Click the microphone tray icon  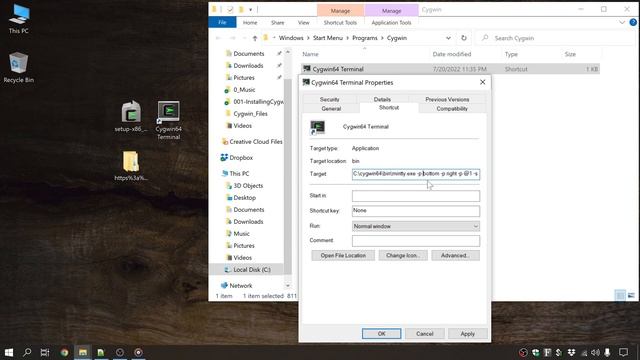607,352
